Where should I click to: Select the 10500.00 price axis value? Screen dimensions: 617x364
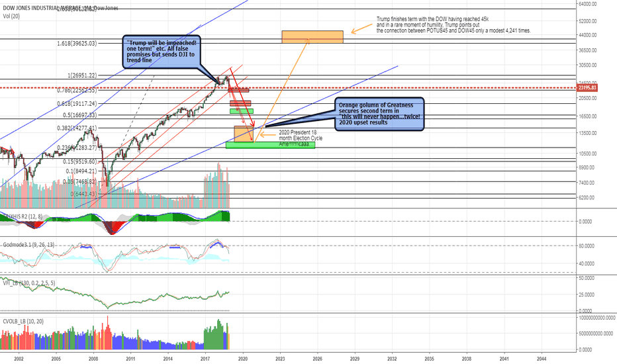tap(588, 154)
